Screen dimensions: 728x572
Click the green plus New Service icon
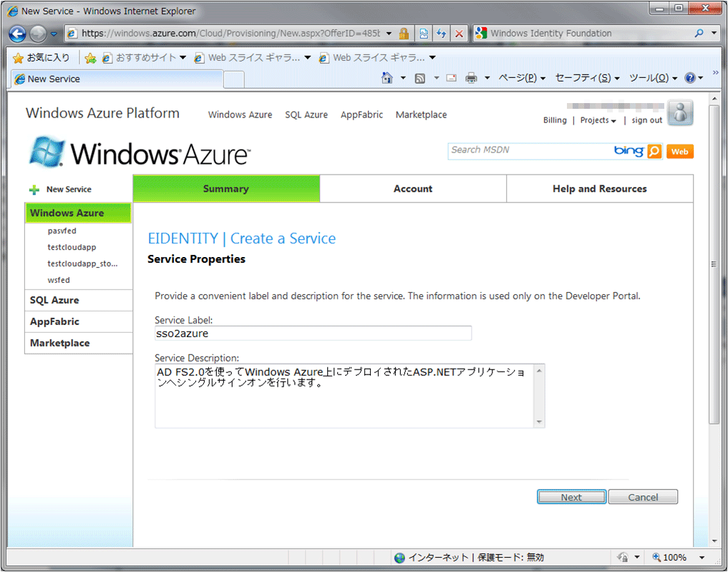coord(34,190)
